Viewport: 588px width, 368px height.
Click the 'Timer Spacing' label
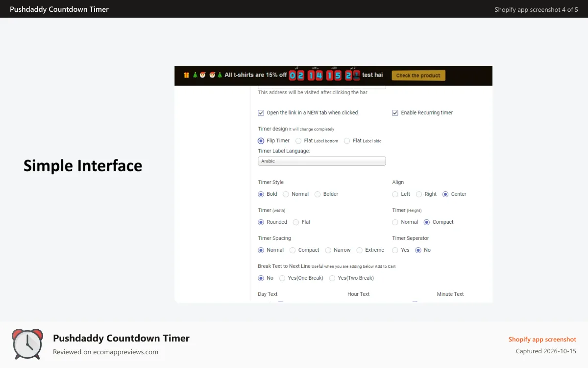pos(274,238)
